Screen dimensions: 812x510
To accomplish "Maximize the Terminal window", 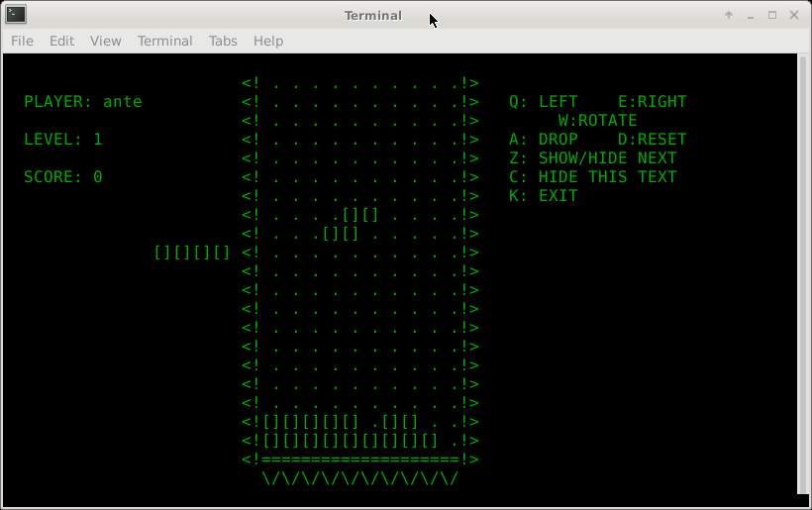I will tap(772, 15).
